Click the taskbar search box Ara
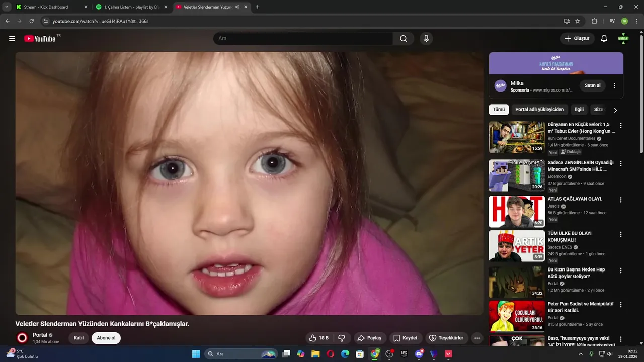Screen dimensions: 644x362 [x=241, y=354]
